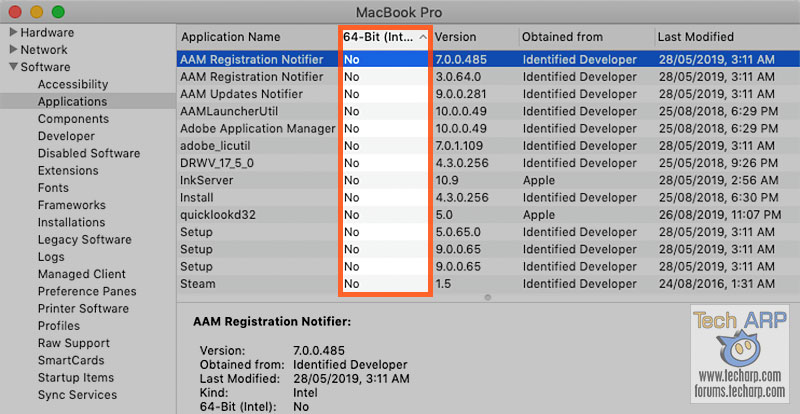The image size is (800, 414).
Task: Select the Adobe Application Manager row
Action: click(x=258, y=129)
